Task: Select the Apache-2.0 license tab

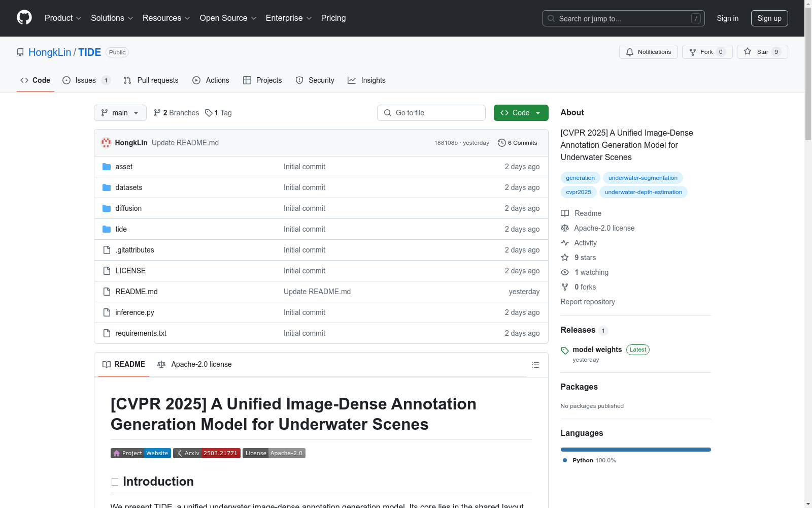Action: click(x=194, y=364)
